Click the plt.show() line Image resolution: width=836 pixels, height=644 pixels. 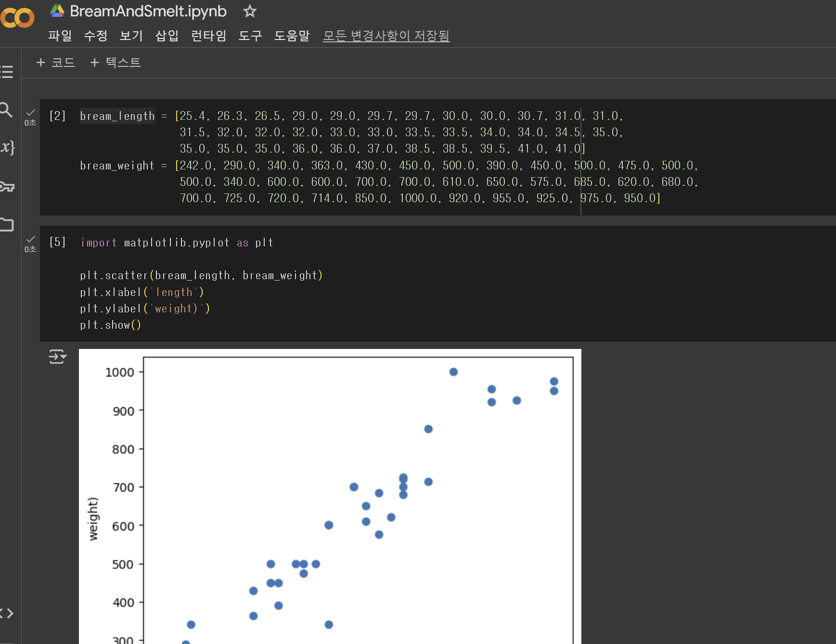111,325
